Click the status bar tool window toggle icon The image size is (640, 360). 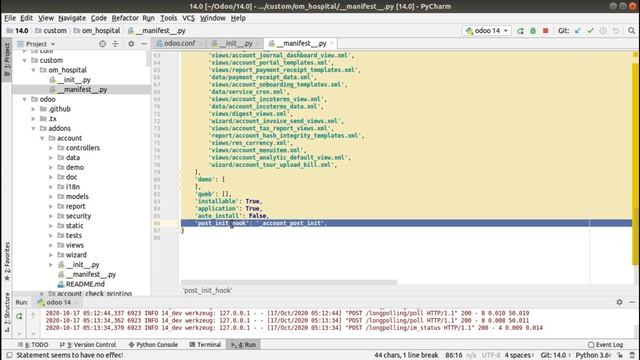[x=9, y=355]
